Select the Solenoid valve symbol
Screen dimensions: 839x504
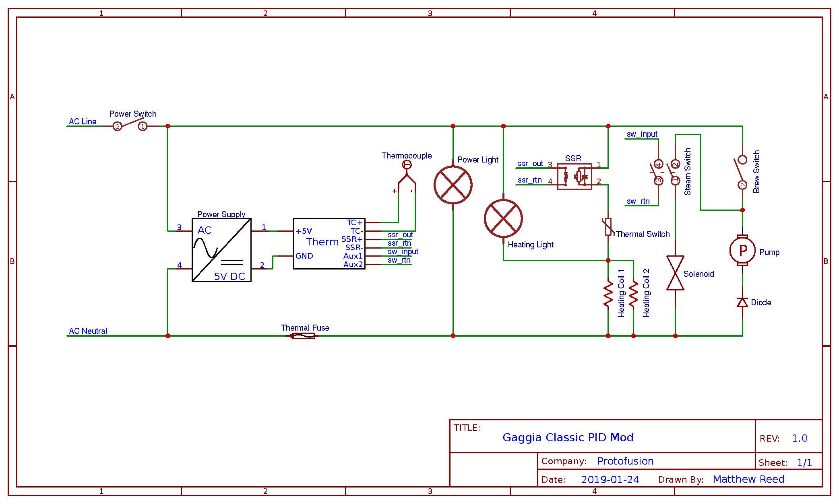click(x=675, y=273)
